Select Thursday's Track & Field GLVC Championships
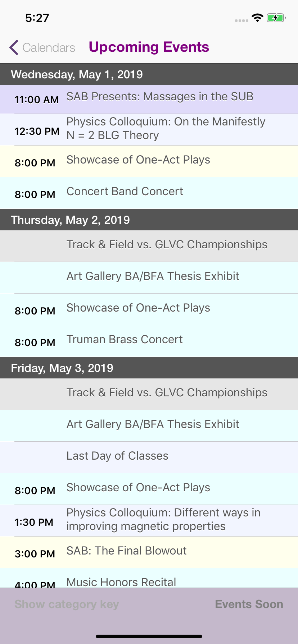Viewport: 298px width, 644px height. (167, 245)
